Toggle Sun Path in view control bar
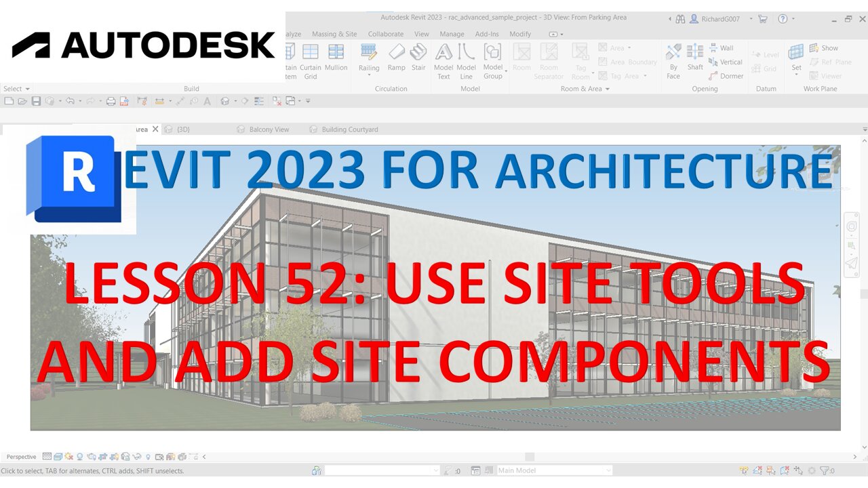The height and width of the screenshot is (488, 868). pyautogui.click(x=69, y=457)
